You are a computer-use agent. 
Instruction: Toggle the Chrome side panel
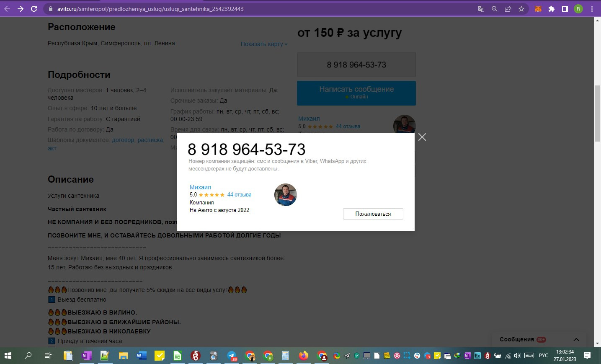point(565,8)
